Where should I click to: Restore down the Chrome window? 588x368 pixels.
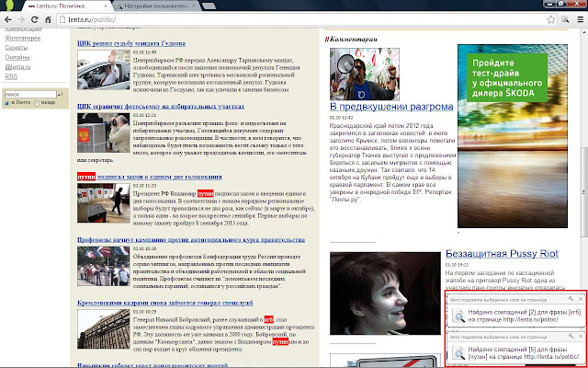(561, 3)
